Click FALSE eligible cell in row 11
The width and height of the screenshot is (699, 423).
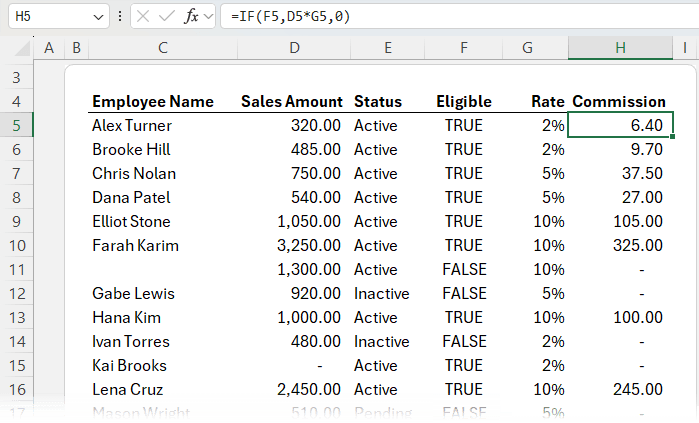(464, 270)
